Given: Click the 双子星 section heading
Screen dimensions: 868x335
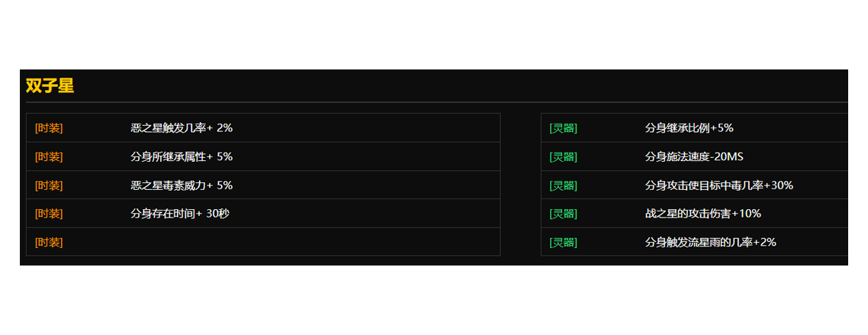Looking at the screenshot, I should pyautogui.click(x=50, y=86).
